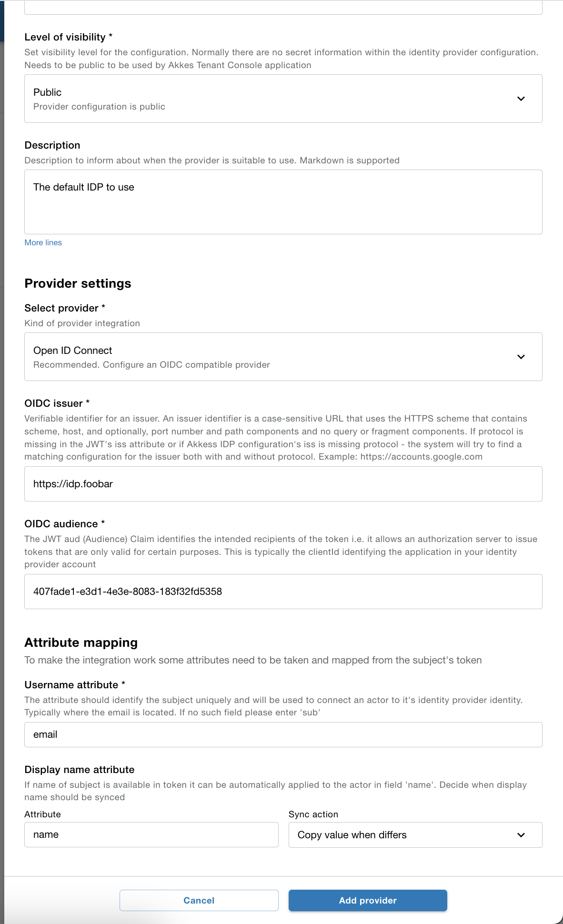The image size is (563, 924).
Task: Open the Select provider dropdown showing Open ID Connect
Action: 283,356
